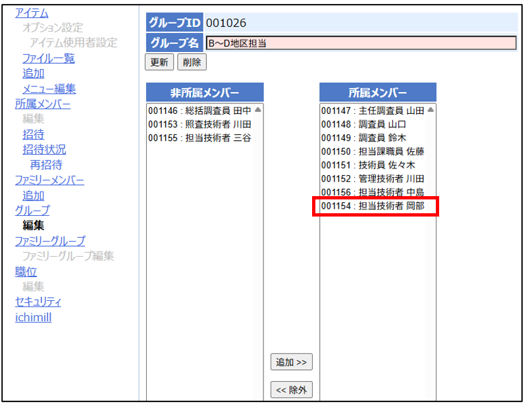Go to メニュー編集 in sidebar
Screen dimensions: 532x414
tap(49, 89)
